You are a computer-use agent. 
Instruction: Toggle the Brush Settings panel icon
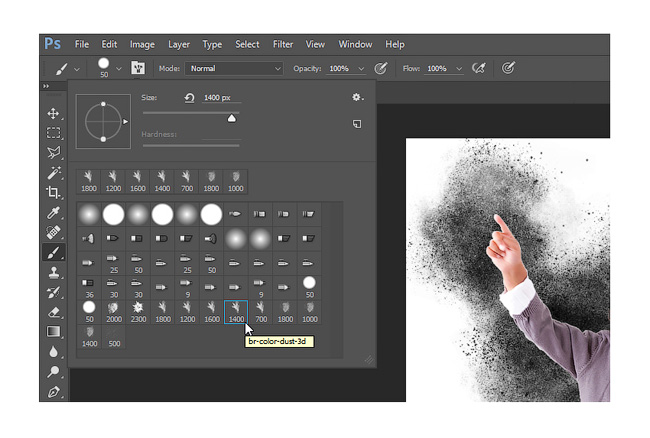138,68
